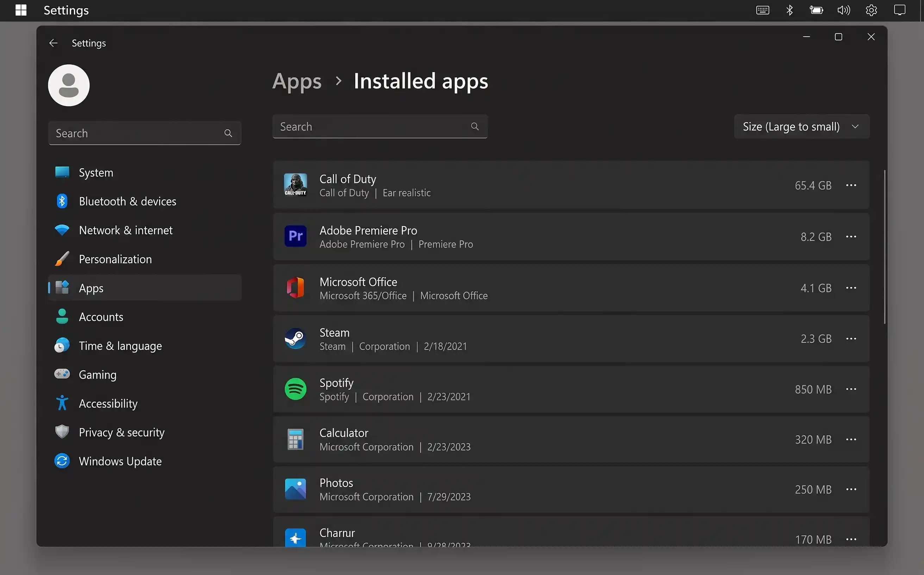
Task: Click the Apps breadcrumb link
Action: click(x=297, y=81)
